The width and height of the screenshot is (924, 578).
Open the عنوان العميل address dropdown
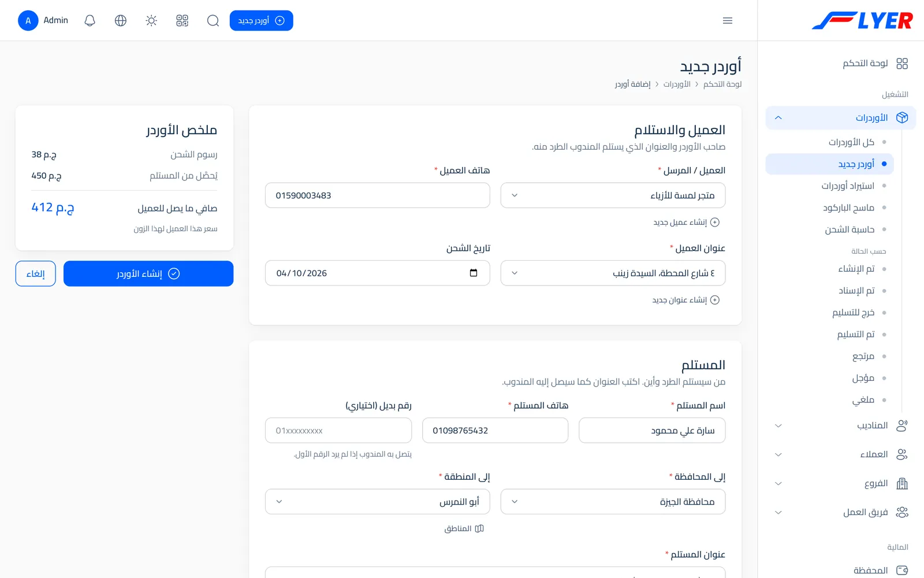point(613,273)
